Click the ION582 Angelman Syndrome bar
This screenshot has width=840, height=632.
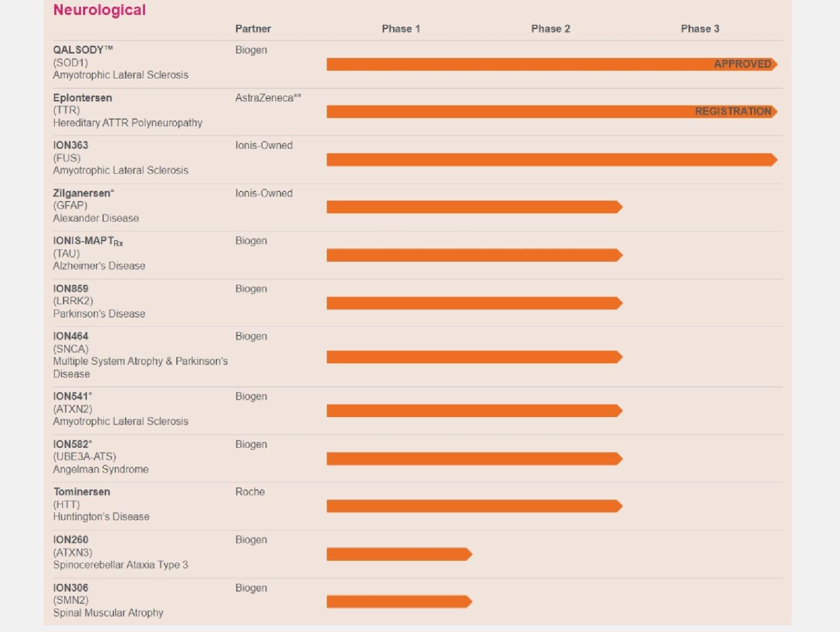tap(474, 459)
